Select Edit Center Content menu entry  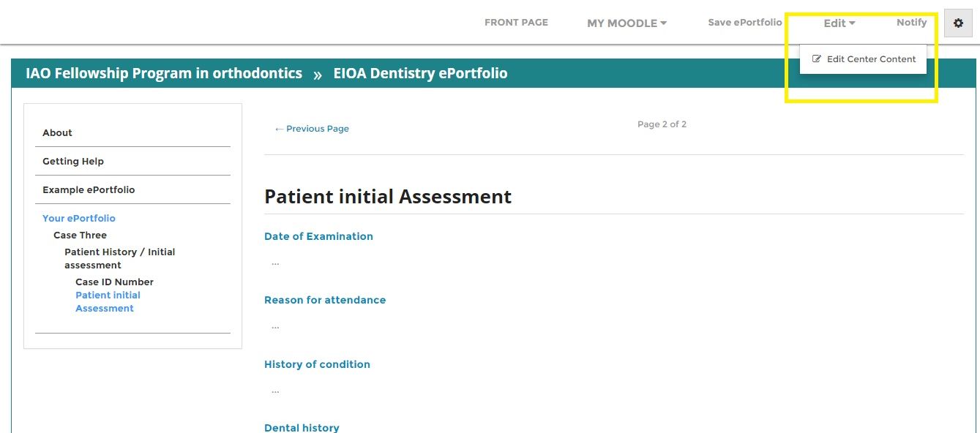coord(870,59)
